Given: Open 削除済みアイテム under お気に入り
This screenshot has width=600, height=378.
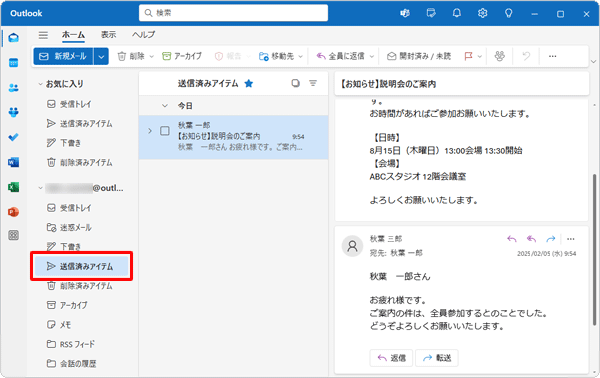Looking at the screenshot, I should [x=79, y=163].
